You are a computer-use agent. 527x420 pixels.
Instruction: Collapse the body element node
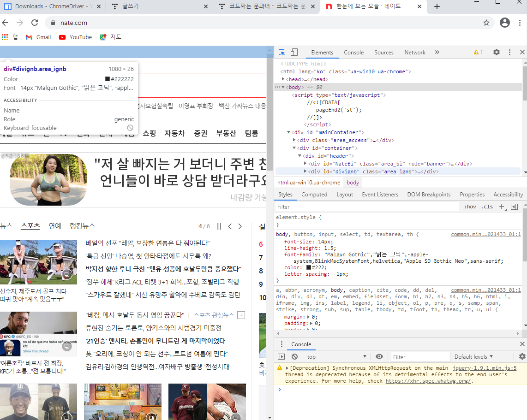tap(283, 87)
